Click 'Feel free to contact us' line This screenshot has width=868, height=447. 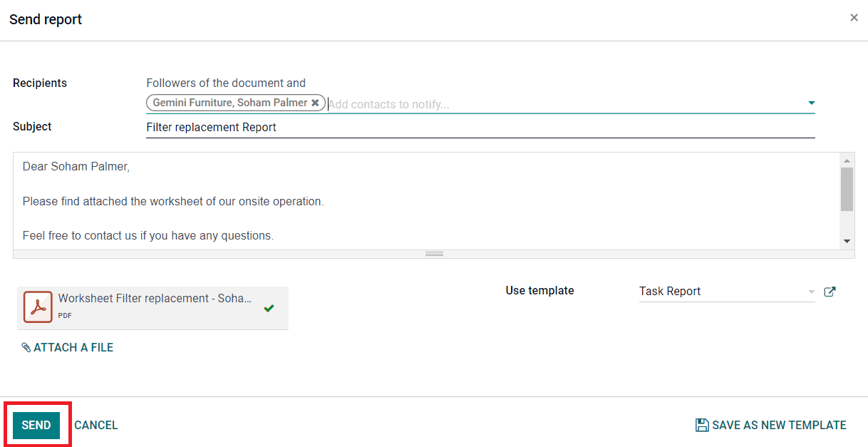(x=148, y=235)
